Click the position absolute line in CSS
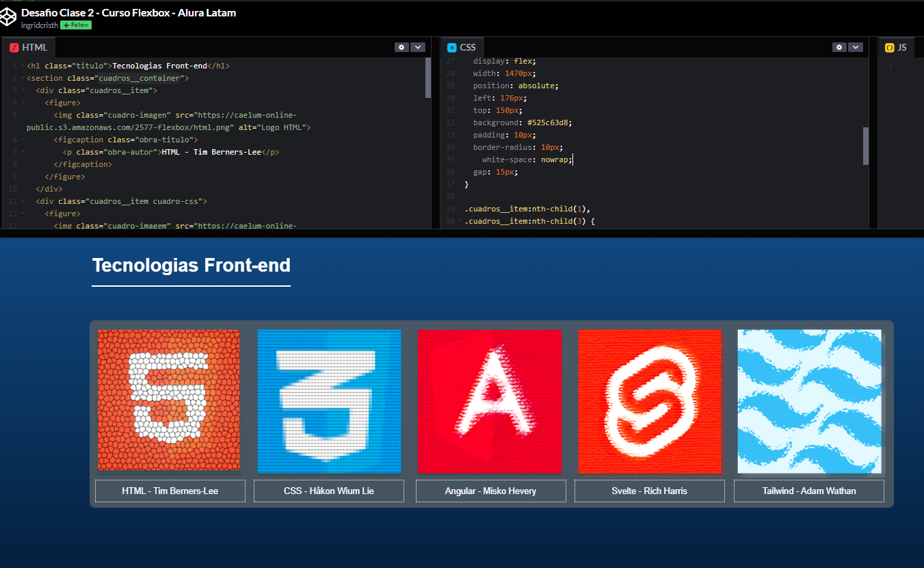Image resolution: width=924 pixels, height=568 pixels. [516, 86]
